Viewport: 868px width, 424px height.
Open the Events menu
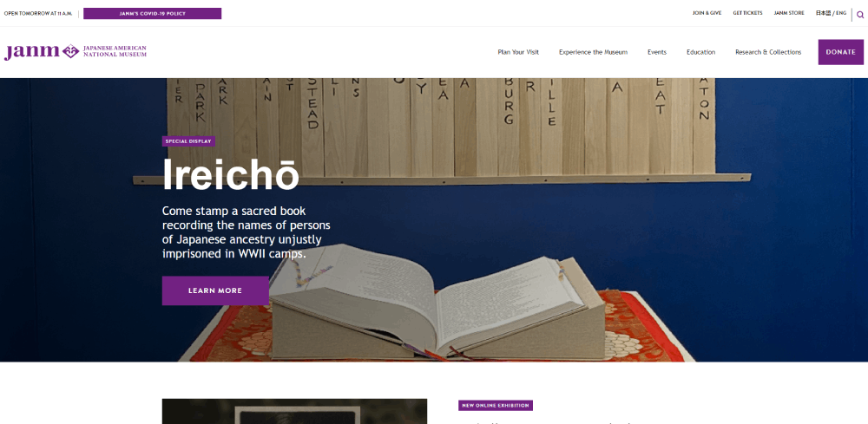[657, 52]
